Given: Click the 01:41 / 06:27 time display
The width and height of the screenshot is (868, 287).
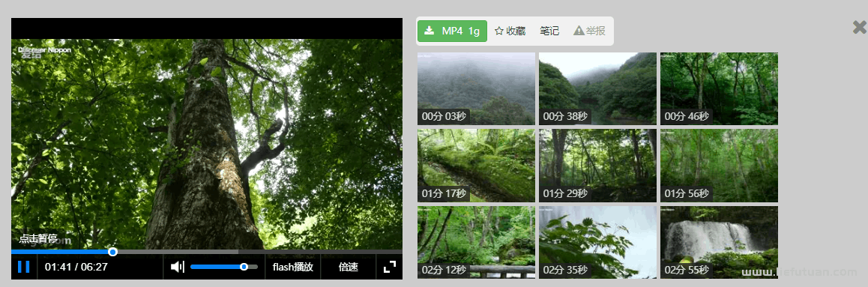Looking at the screenshot, I should coord(76,267).
